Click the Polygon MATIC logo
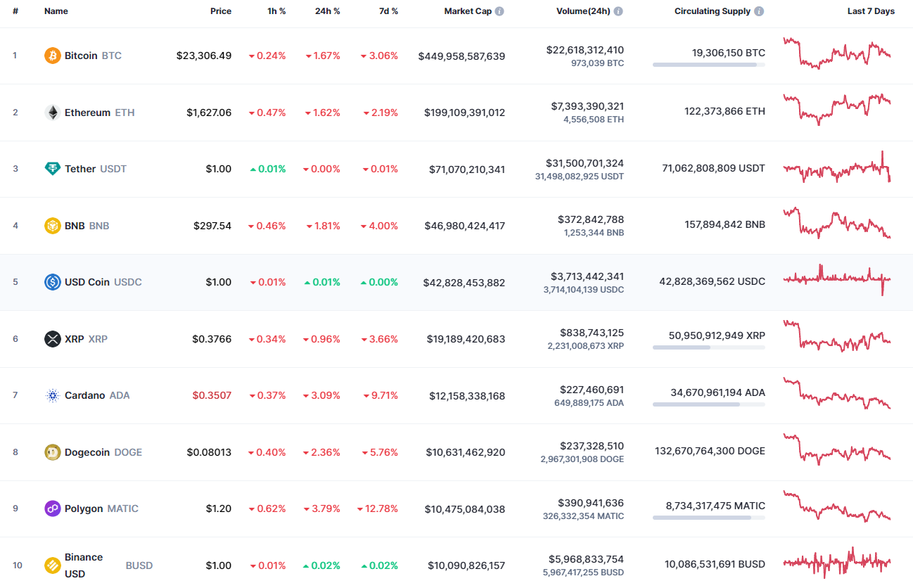Viewport: 913px width, 588px height. pos(53,509)
